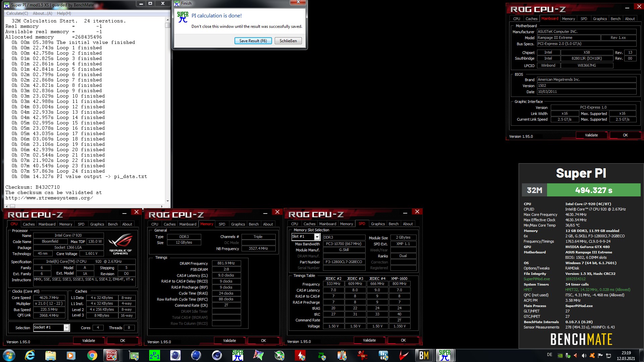Switch to BenchMate BM taskbar button
The height and width of the screenshot is (362, 644).
coord(424,355)
